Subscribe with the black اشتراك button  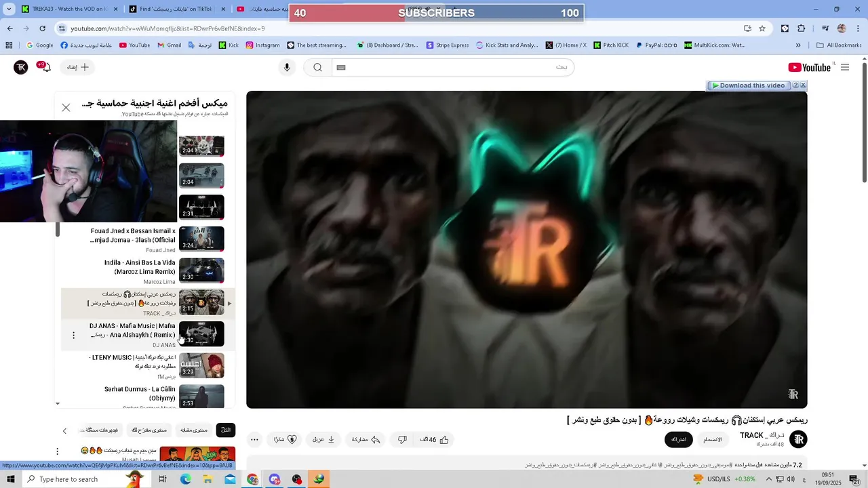click(679, 440)
